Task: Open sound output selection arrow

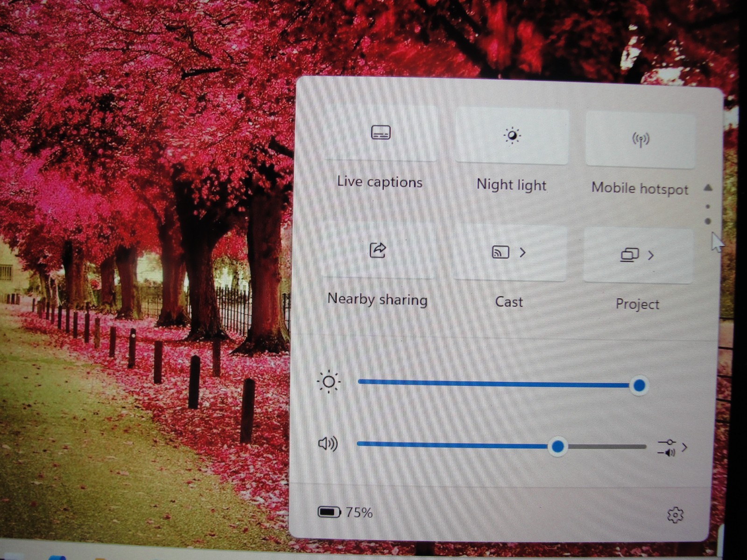Action: tap(673, 448)
